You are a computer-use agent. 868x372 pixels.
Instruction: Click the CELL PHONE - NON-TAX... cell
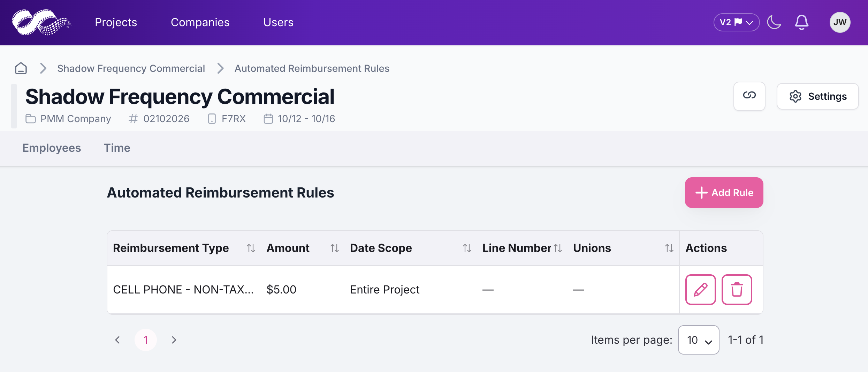tap(183, 290)
